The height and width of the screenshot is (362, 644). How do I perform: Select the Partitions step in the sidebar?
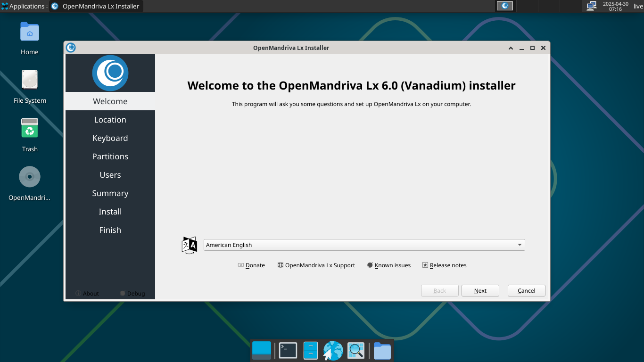pos(110,156)
